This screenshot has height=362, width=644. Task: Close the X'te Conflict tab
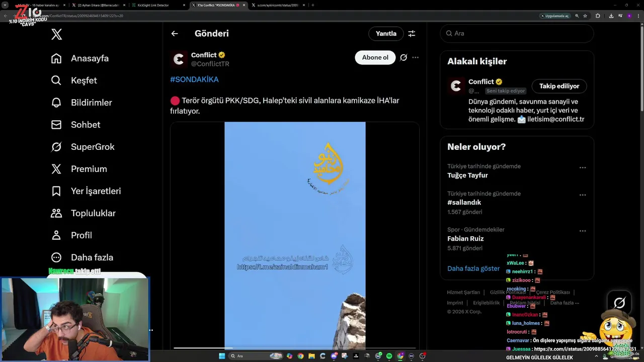click(x=244, y=5)
